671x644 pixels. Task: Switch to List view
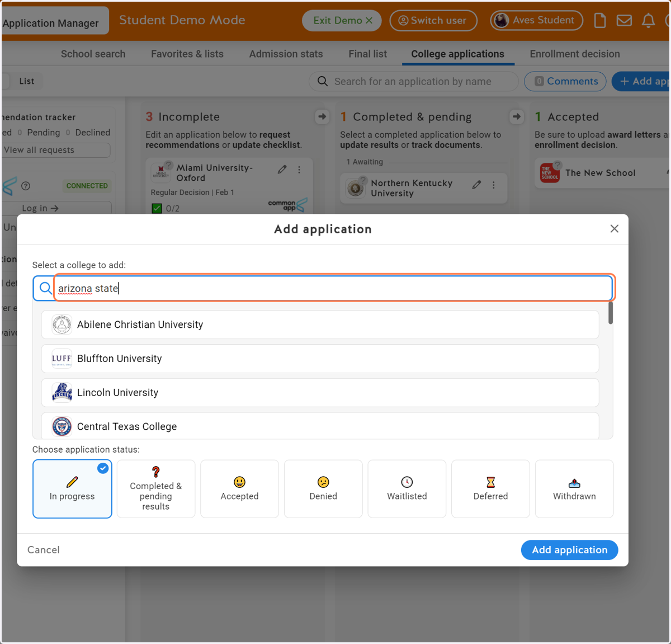(x=26, y=81)
